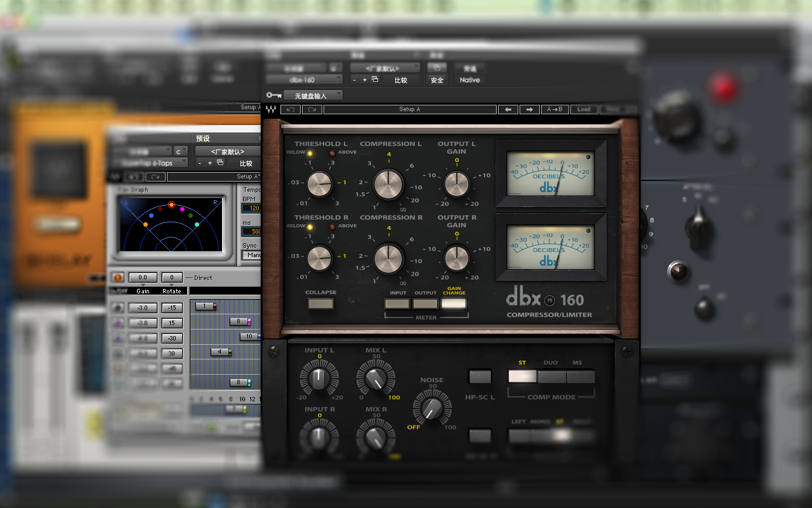812x508 pixels.
Task: Click the plus icon in dbx-160 preset row
Action: pyautogui.click(x=364, y=80)
